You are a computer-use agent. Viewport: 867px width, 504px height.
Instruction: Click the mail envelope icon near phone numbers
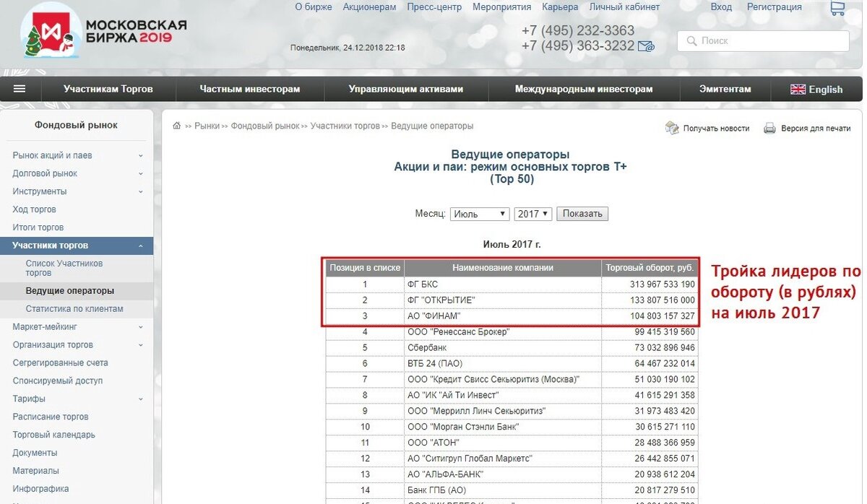click(x=646, y=46)
